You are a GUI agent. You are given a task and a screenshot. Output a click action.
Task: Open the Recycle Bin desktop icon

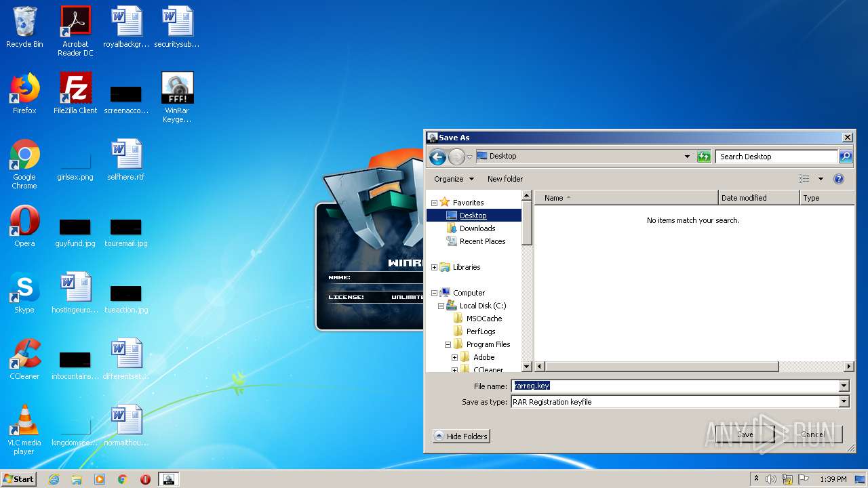pos(24,27)
